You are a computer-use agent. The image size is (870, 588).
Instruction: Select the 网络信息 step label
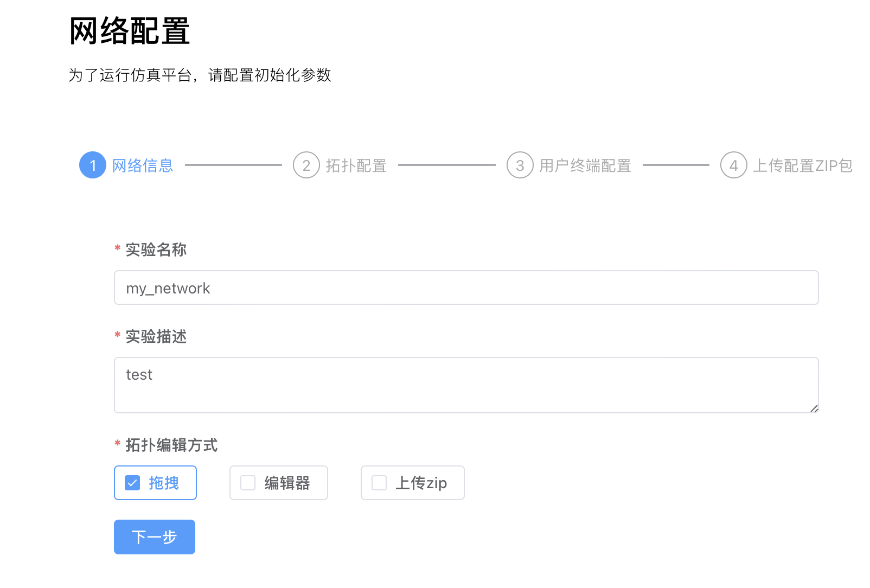(x=143, y=165)
